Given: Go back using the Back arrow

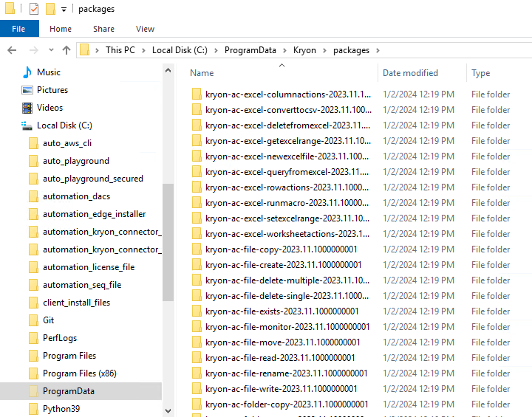Looking at the screenshot, I should pos(12,50).
